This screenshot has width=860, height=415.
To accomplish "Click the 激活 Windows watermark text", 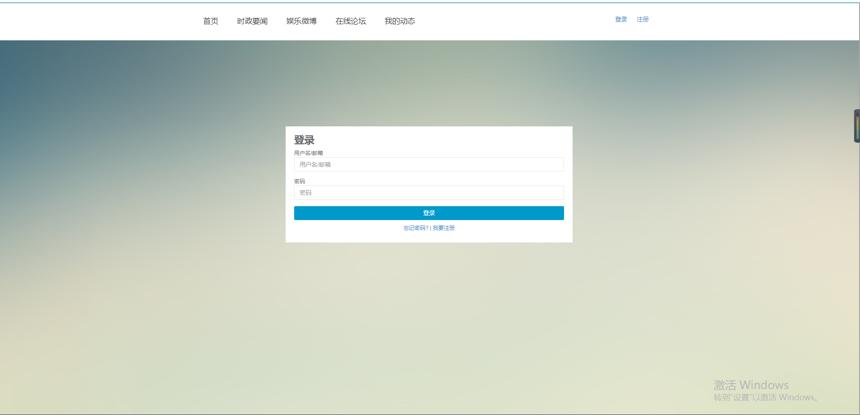I will [751, 385].
